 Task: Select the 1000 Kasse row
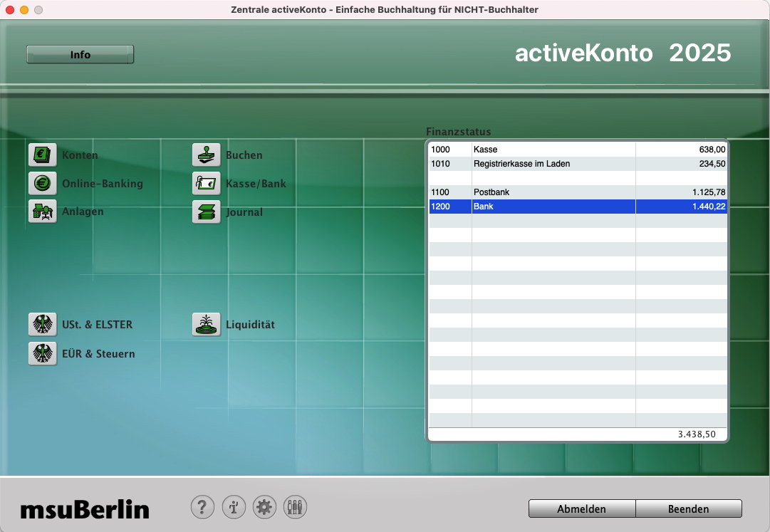(577, 150)
